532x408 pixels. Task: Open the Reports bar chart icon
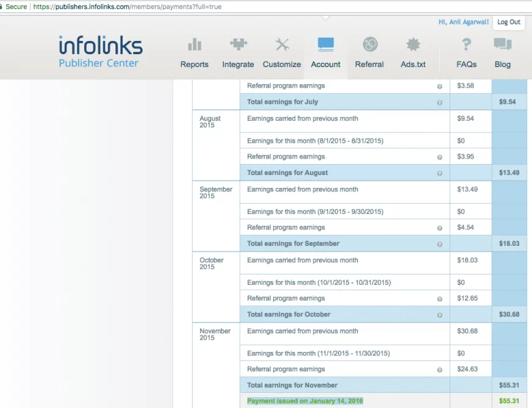click(x=195, y=45)
